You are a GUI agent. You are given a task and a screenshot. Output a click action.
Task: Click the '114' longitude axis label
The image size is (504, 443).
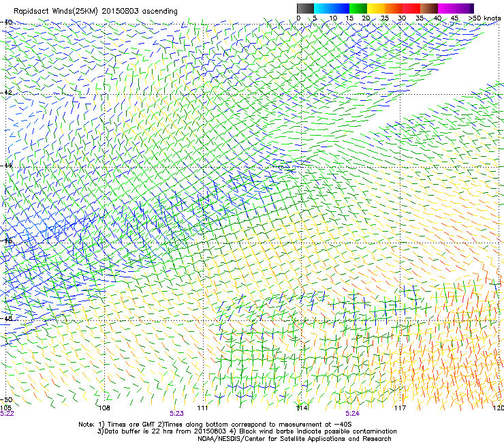tap(302, 408)
